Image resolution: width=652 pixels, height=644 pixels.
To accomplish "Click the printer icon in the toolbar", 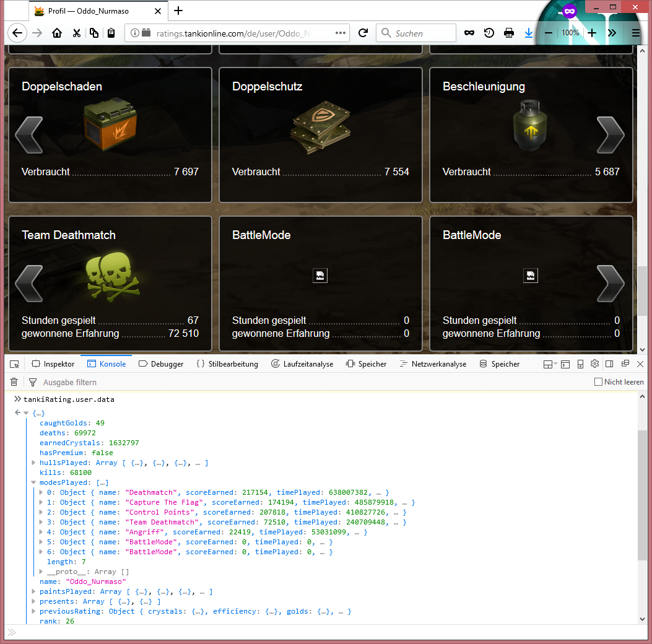I will 509,33.
